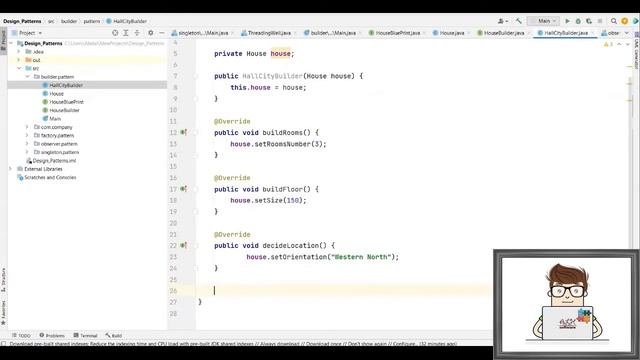Close the HallCityBuilder.java tab
The width and height of the screenshot is (640, 360).
pyautogui.click(x=593, y=33)
